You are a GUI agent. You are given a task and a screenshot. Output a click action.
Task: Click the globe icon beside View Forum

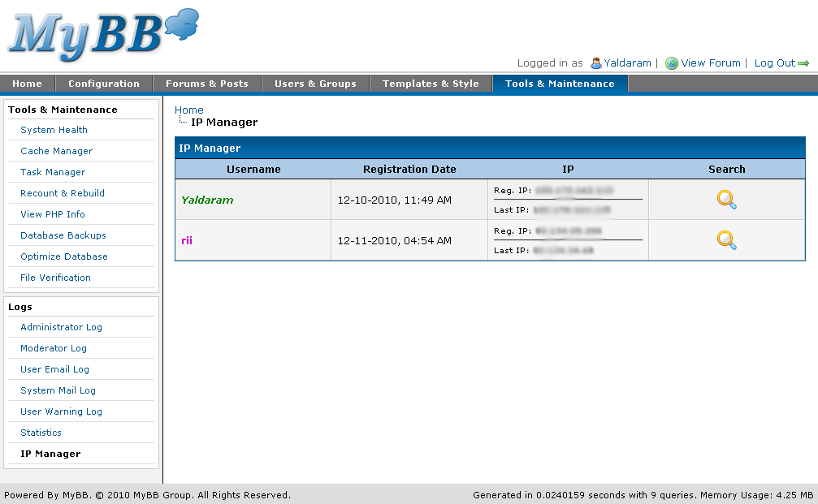(672, 63)
